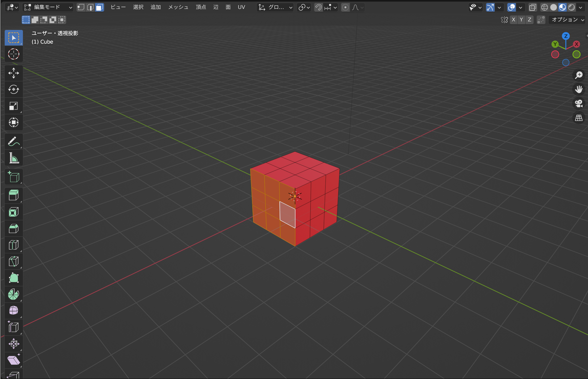The height and width of the screenshot is (379, 588).
Task: Select the Measure ruler tool
Action: (13, 158)
